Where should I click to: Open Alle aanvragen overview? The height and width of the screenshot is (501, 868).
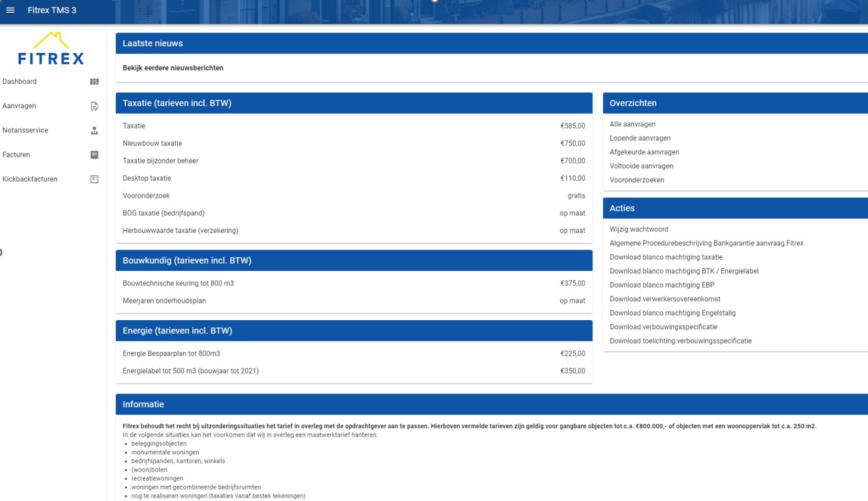(633, 124)
